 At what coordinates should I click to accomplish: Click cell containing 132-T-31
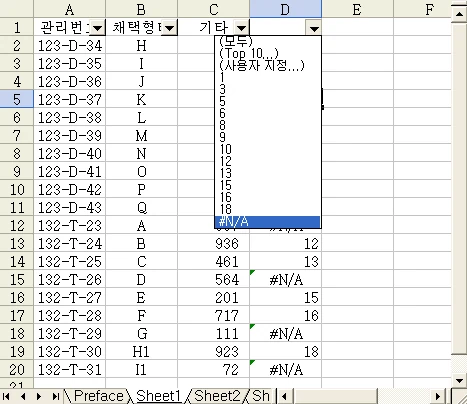pyautogui.click(x=69, y=370)
